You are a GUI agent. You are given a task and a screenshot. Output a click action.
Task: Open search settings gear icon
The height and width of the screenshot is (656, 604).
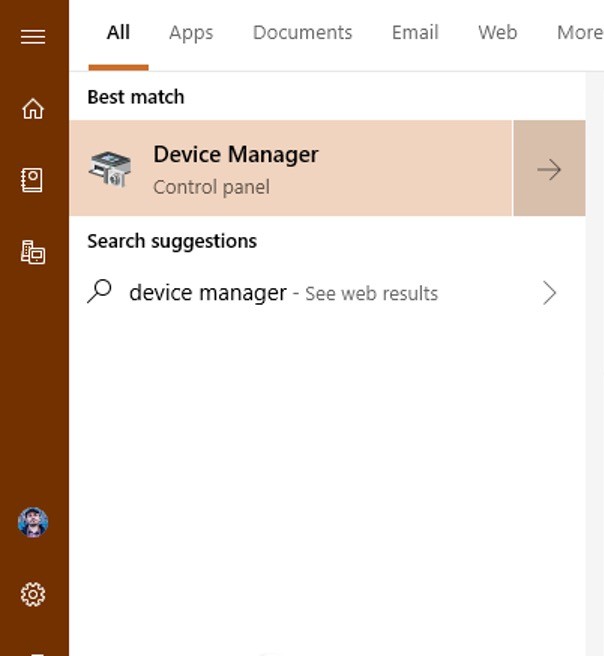tap(33, 594)
